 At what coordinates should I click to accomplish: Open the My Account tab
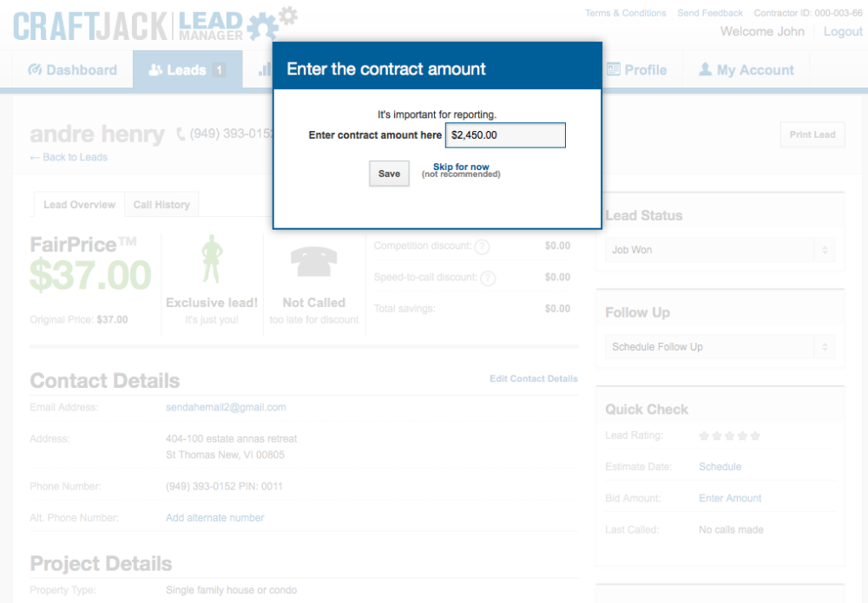coord(746,69)
